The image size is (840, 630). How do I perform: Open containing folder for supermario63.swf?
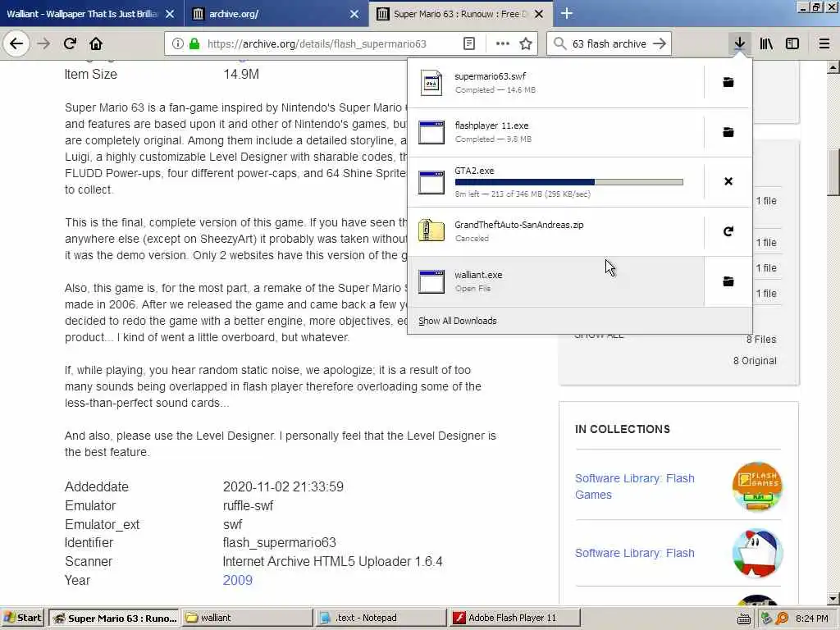tap(728, 83)
